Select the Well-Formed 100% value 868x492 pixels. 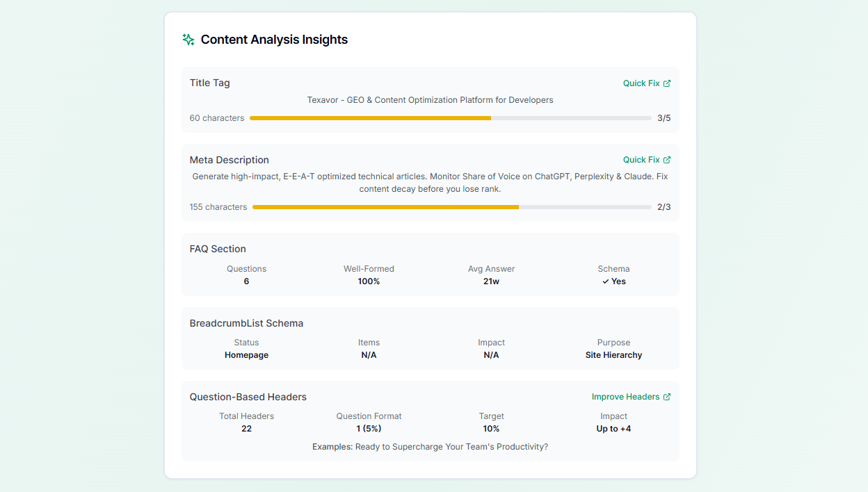(369, 281)
